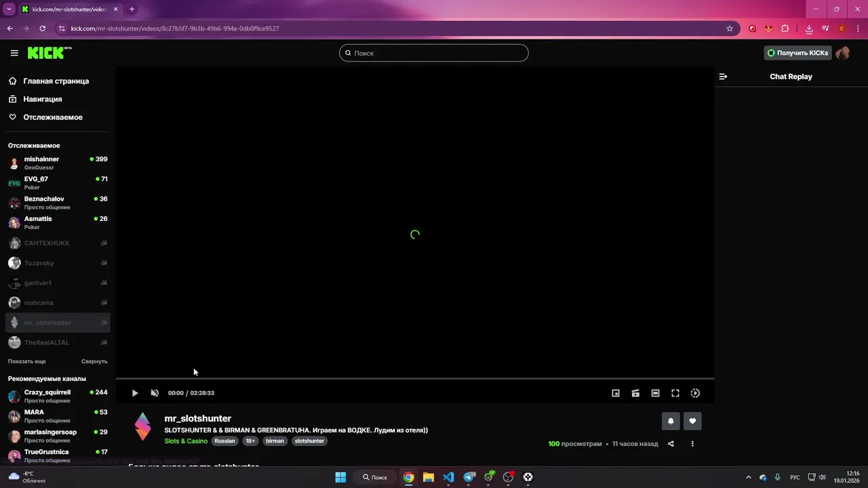Open the browser extensions puzzle menu
The width and height of the screenshot is (868, 488).
[785, 28]
